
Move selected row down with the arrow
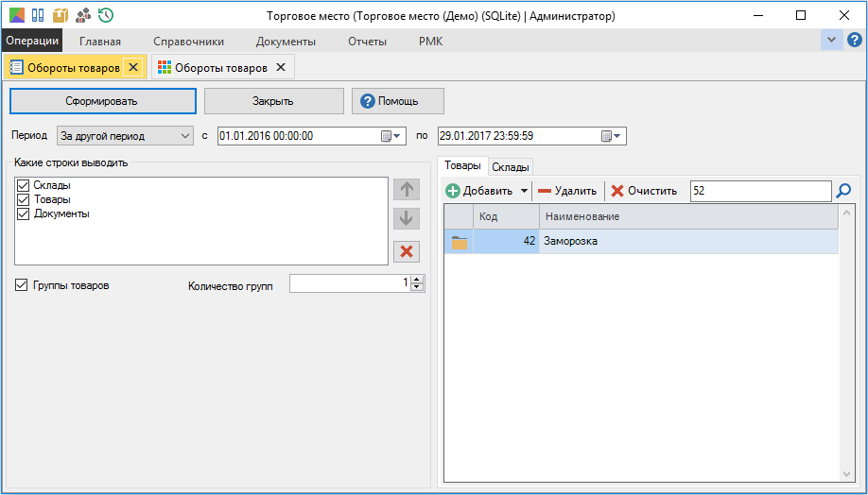(x=407, y=218)
